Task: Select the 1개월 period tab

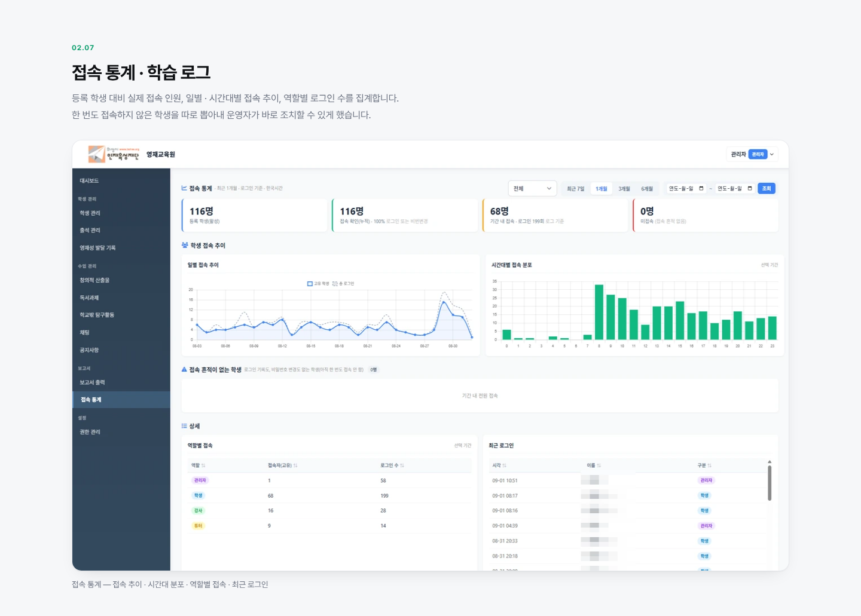Action: click(x=601, y=189)
